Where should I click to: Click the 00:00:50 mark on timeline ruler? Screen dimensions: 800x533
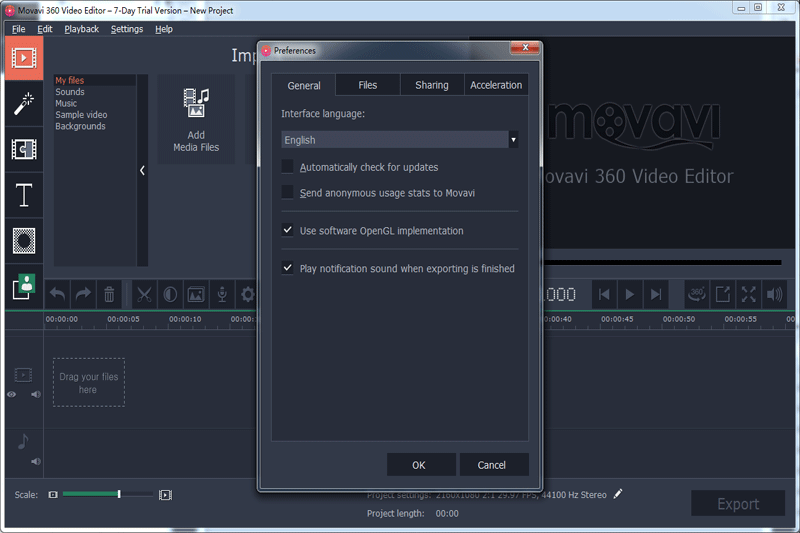(x=679, y=319)
